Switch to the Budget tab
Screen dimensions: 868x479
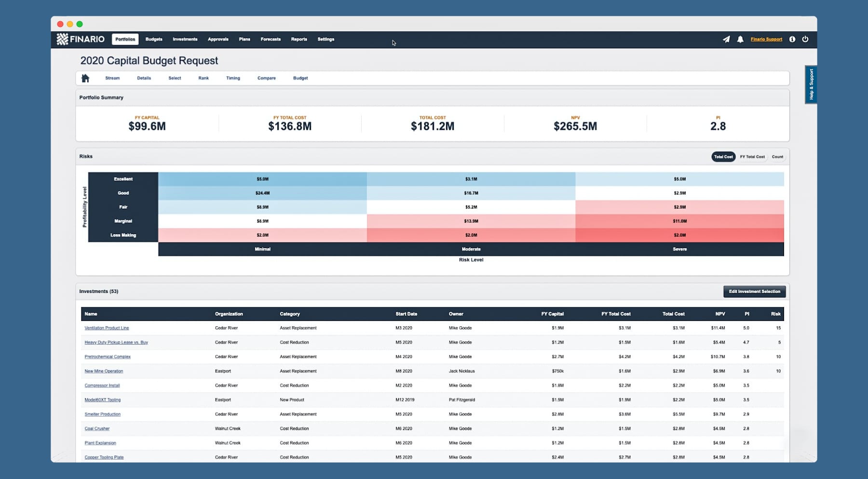(300, 78)
